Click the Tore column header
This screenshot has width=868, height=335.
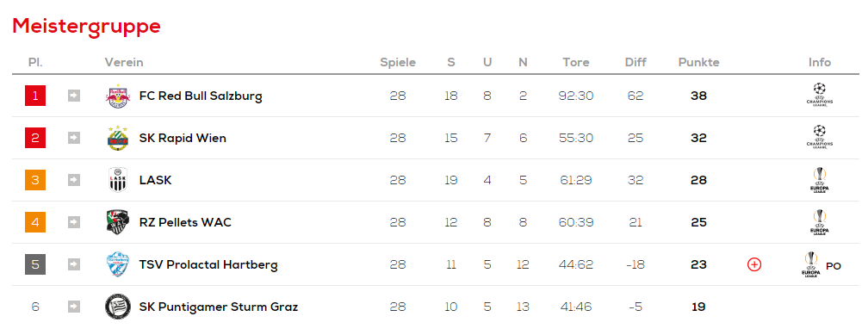576,63
